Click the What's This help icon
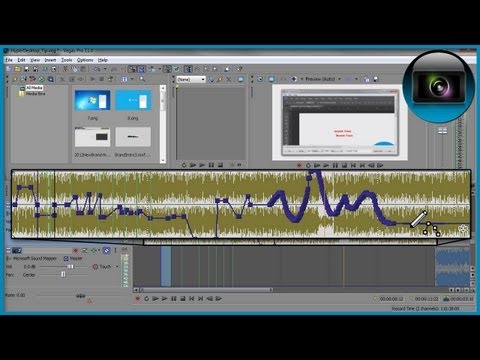The height and width of the screenshot is (360, 480). click(239, 69)
